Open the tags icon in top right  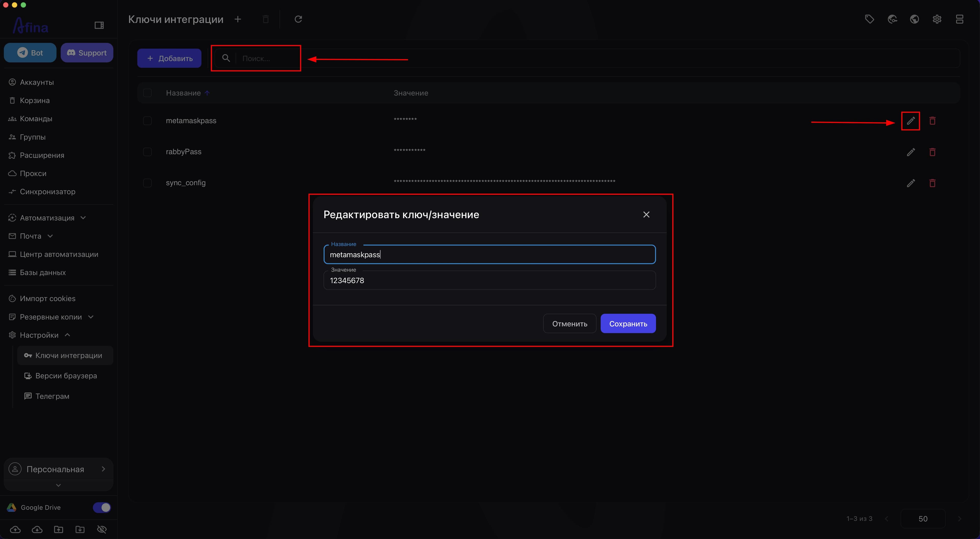(x=869, y=19)
